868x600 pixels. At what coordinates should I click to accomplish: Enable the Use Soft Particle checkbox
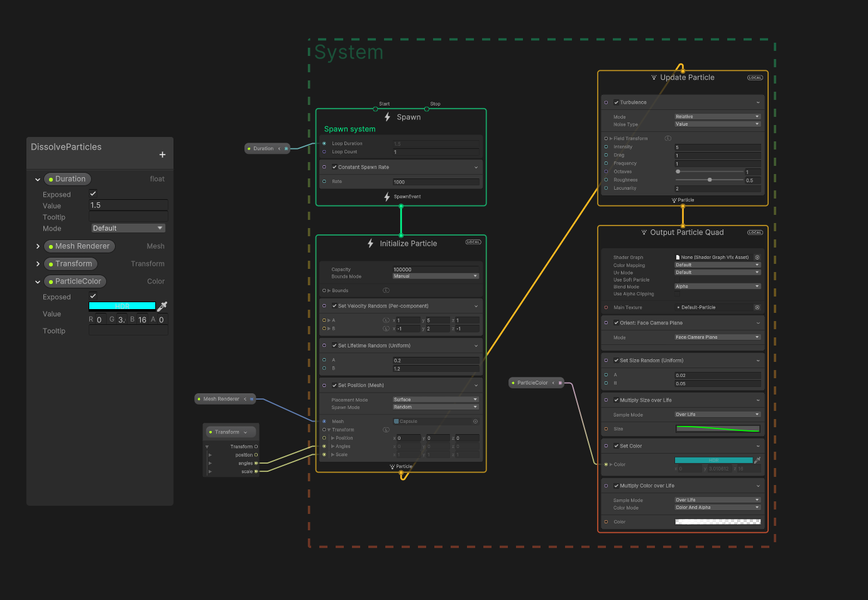(x=678, y=280)
